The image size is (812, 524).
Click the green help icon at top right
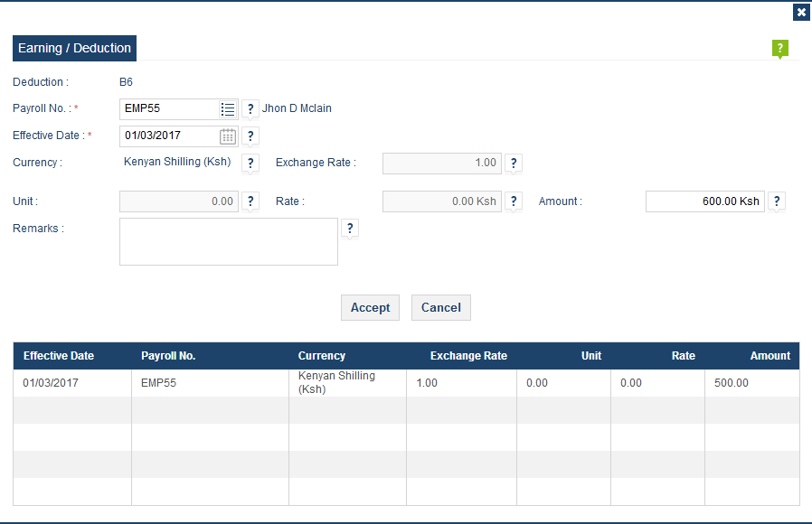pyautogui.click(x=779, y=49)
